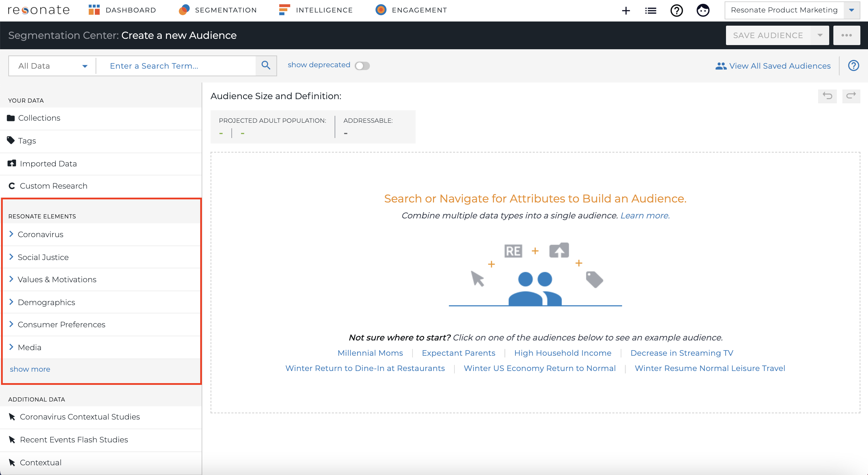Click the "Audience Size and Definition:" heading
The width and height of the screenshot is (868, 475).
[x=276, y=96]
